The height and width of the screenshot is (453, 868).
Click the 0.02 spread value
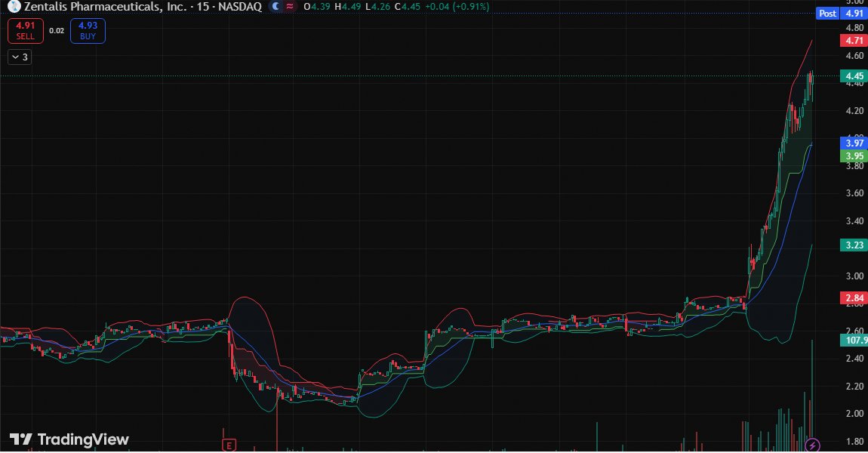[x=57, y=31]
